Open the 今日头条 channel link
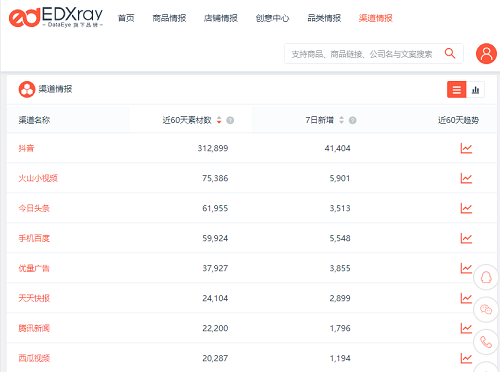 (x=34, y=208)
